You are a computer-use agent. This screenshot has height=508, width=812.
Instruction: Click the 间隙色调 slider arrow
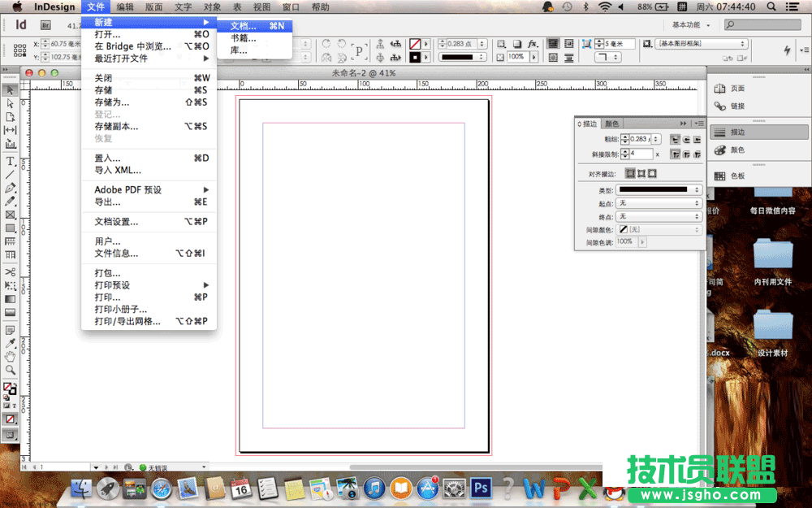[x=642, y=241]
